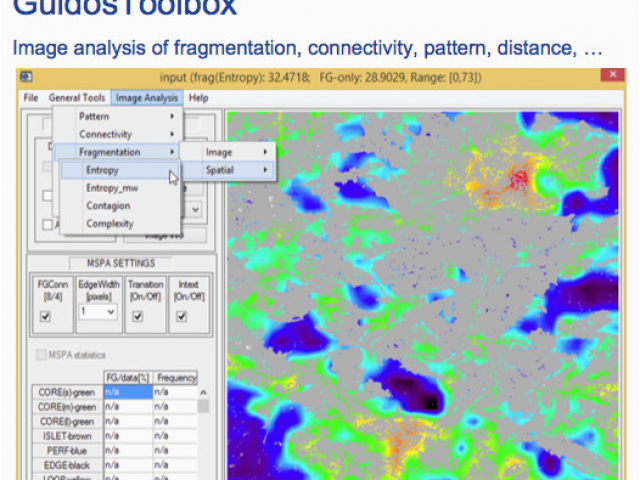The width and height of the screenshot is (640, 480).
Task: Select the Entropy_mw option
Action: (119, 188)
